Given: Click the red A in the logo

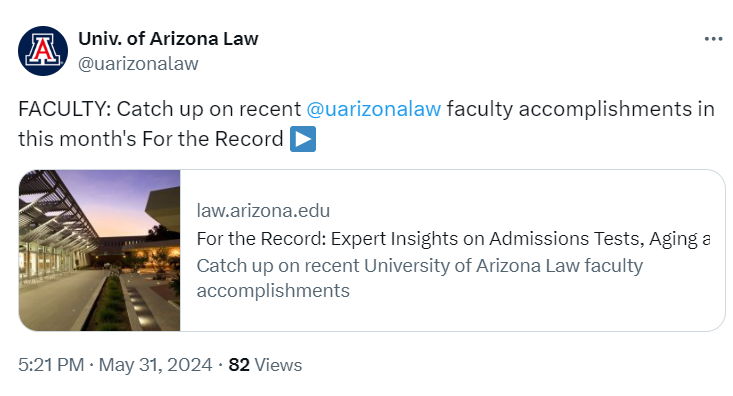Looking at the screenshot, I should 43,50.
